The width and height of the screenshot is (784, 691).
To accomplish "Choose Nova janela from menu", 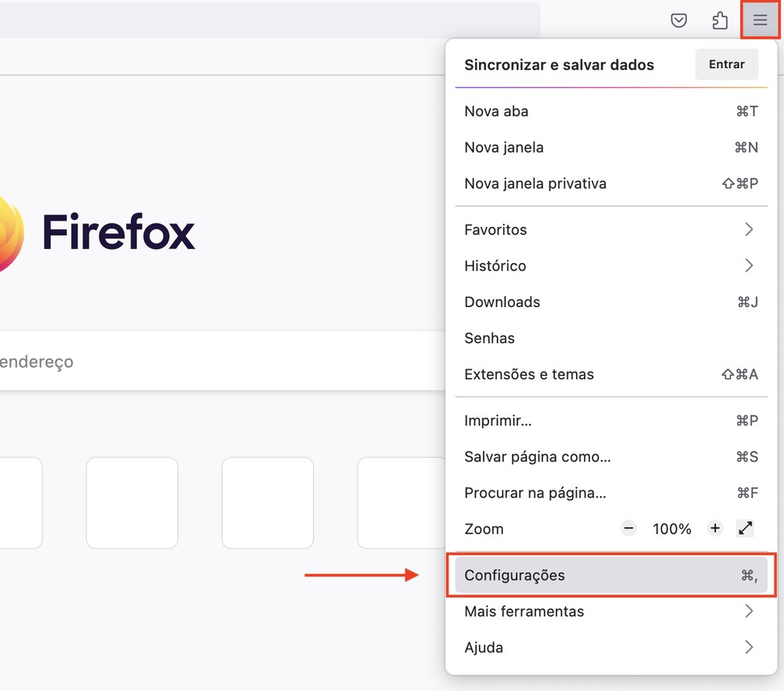I will pos(611,147).
